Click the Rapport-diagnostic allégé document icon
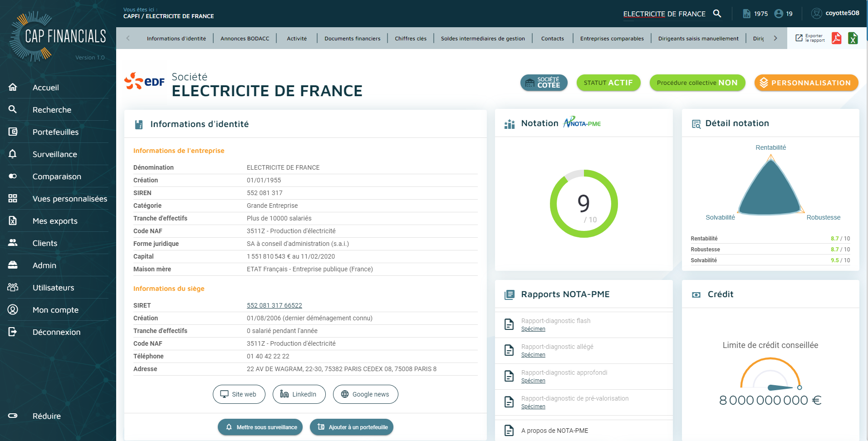The width and height of the screenshot is (868, 441). [x=509, y=350]
